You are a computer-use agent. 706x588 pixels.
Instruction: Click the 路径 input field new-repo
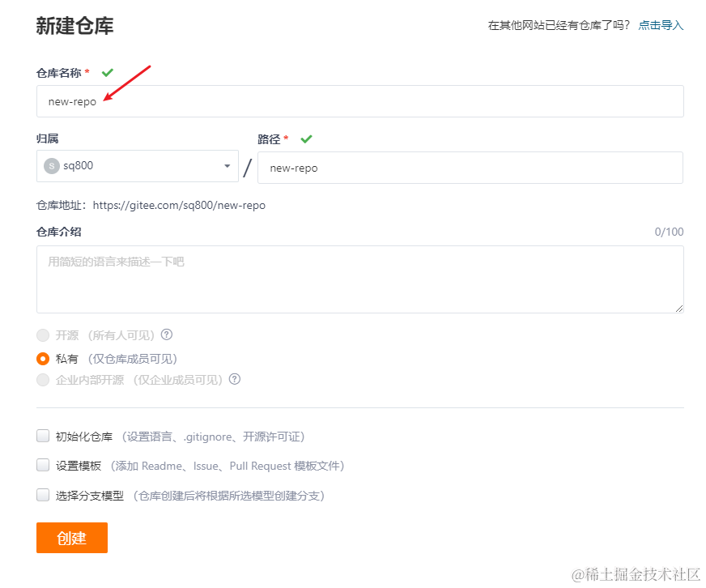click(x=470, y=168)
